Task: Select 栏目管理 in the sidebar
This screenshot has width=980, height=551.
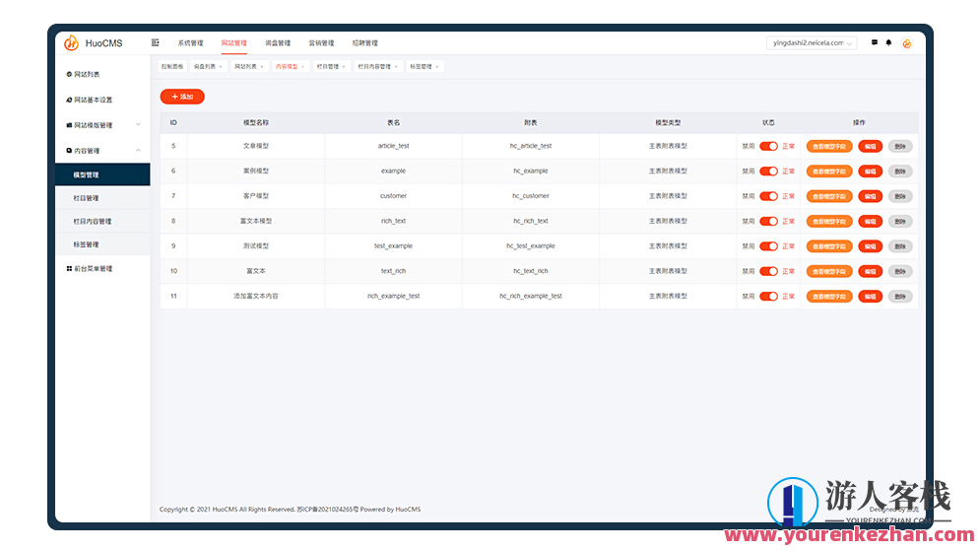Action: click(102, 198)
